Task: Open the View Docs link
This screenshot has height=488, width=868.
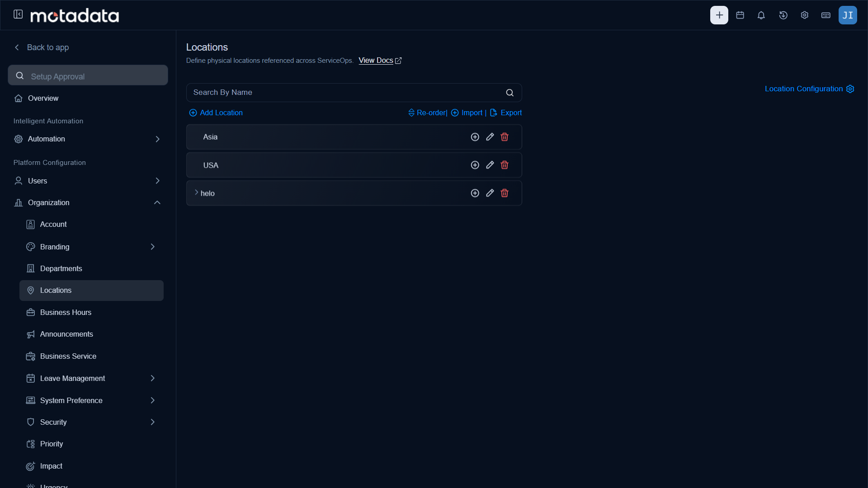Action: coord(380,61)
